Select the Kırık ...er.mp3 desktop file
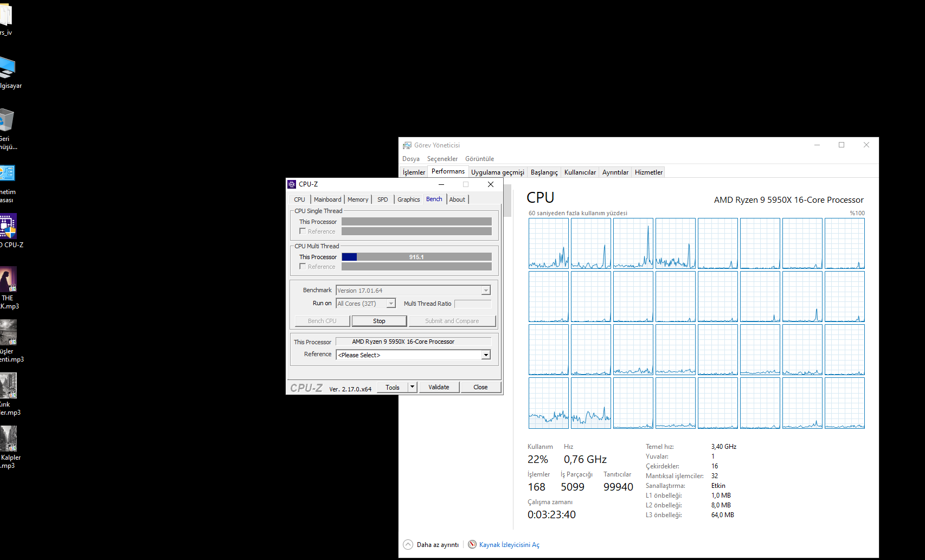Viewport: 925px width, 560px height. coord(8,385)
